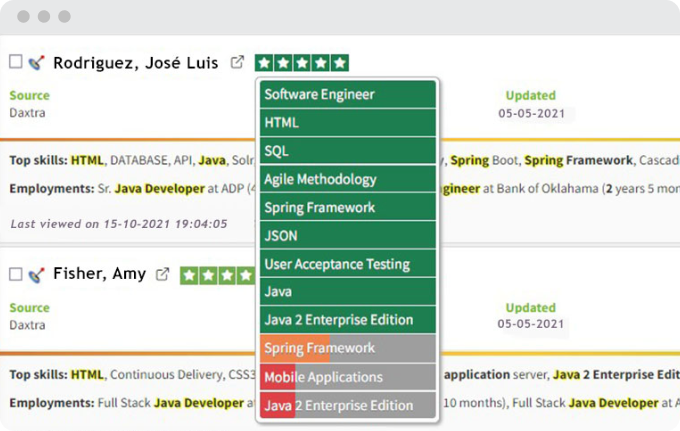The image size is (680, 431).
Task: Open José Luis Rodriguez profile in new window
Action: [x=237, y=62]
